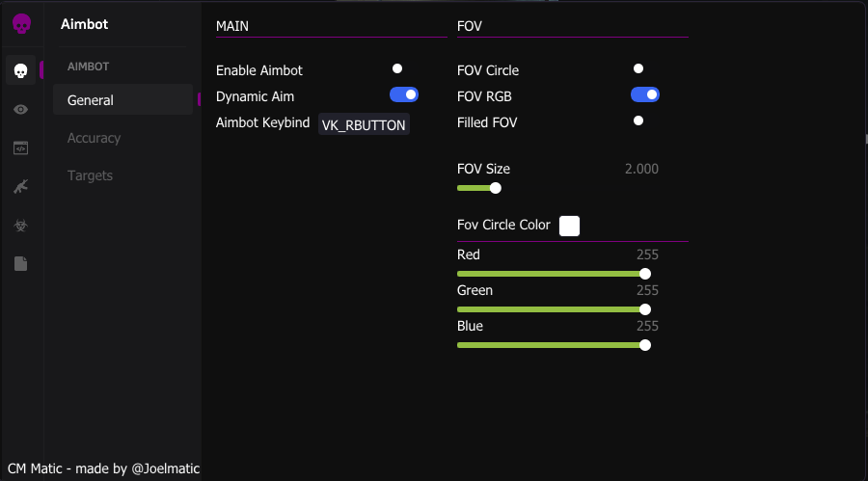Enable the Filled FOV toggle
The height and width of the screenshot is (481, 868).
coord(638,120)
